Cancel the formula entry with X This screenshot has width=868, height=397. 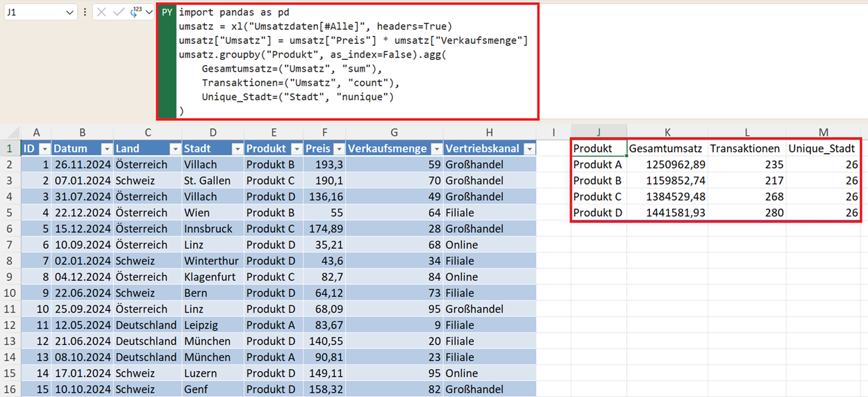point(101,13)
